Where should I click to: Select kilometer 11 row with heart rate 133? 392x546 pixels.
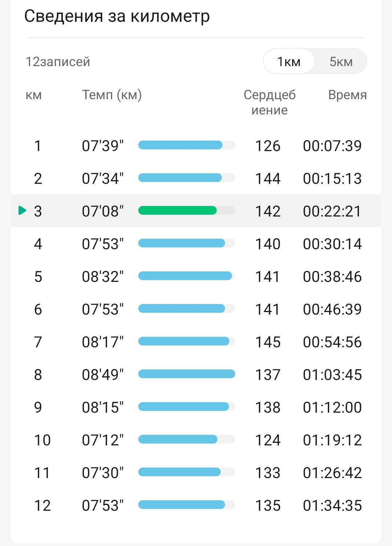(196, 473)
